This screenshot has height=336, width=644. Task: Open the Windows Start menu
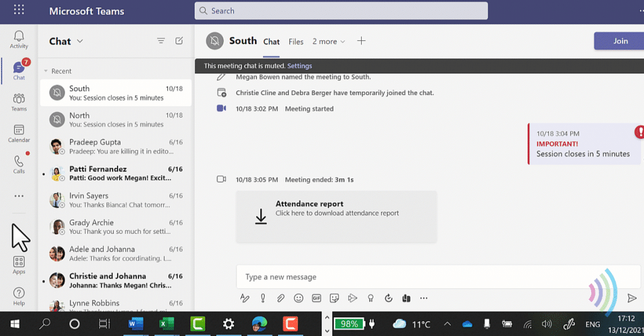[15, 324]
